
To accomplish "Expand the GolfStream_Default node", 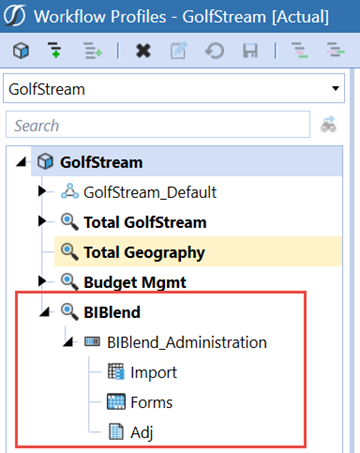I will click(x=42, y=191).
